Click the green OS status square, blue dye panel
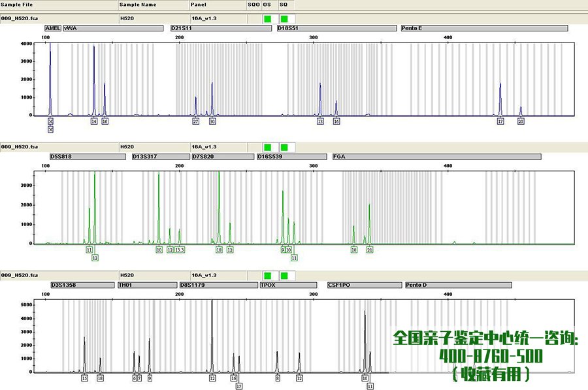 click(x=268, y=19)
